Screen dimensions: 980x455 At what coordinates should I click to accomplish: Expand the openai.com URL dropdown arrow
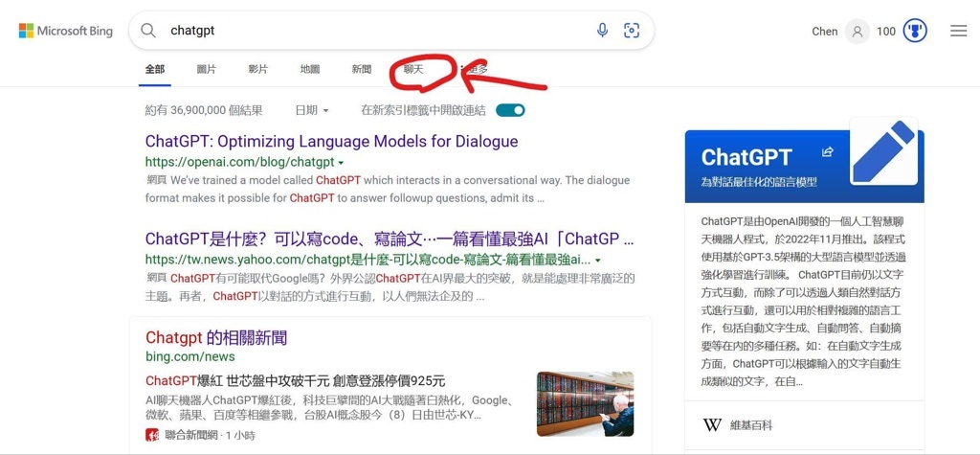341,163
